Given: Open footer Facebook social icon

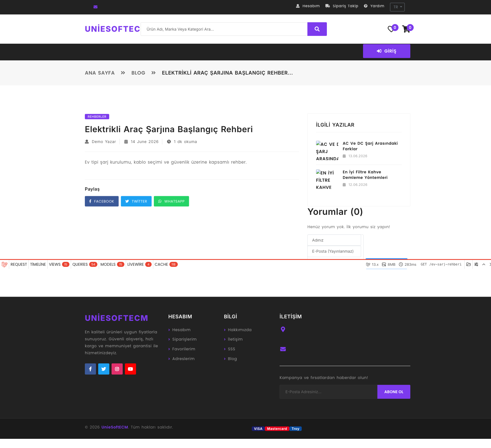Looking at the screenshot, I should click(90, 369).
